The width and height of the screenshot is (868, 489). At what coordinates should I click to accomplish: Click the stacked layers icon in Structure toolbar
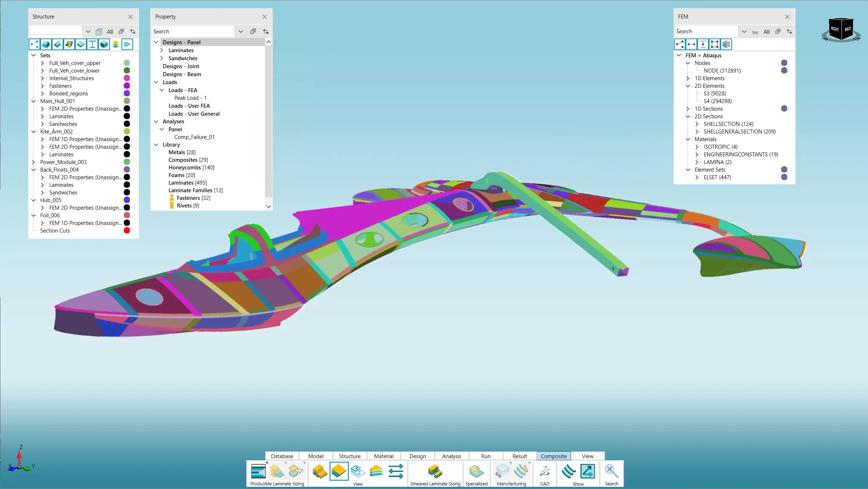click(116, 44)
